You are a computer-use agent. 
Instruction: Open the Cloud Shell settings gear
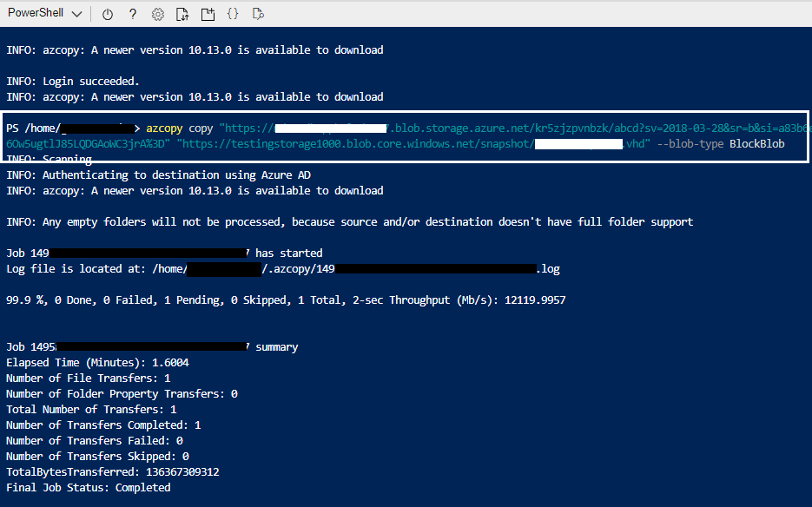click(x=157, y=13)
